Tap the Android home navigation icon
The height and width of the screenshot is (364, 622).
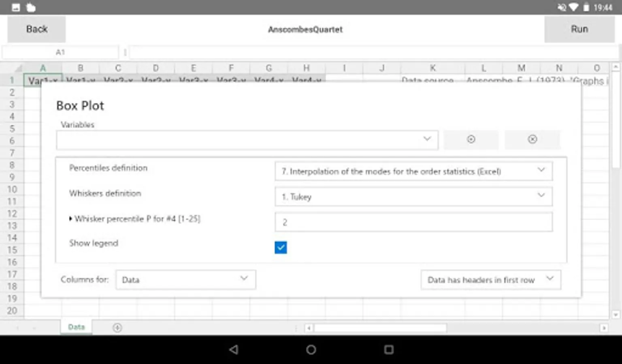coord(311,349)
